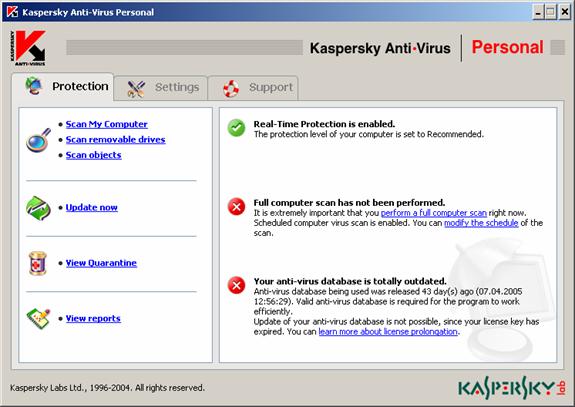The width and height of the screenshot is (575, 407).
Task: Click modify the schedule link
Action: [x=481, y=223]
